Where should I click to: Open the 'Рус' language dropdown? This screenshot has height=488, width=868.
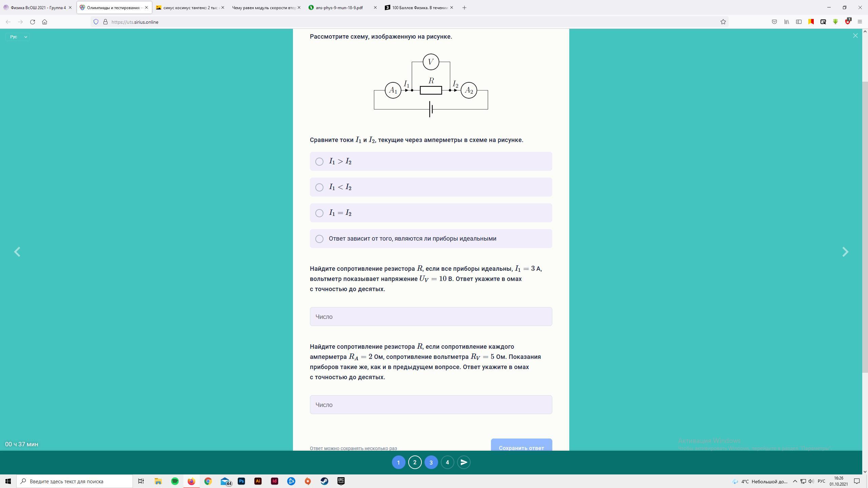(18, 37)
